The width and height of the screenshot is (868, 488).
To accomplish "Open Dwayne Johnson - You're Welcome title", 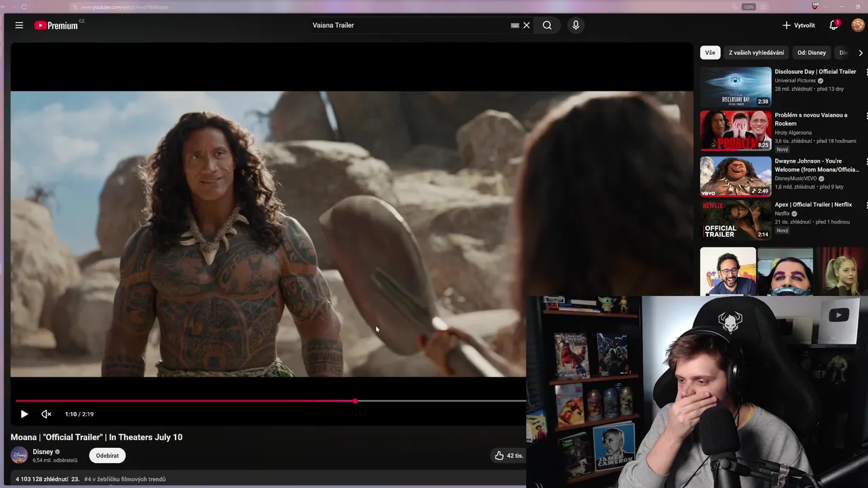I will (x=817, y=165).
